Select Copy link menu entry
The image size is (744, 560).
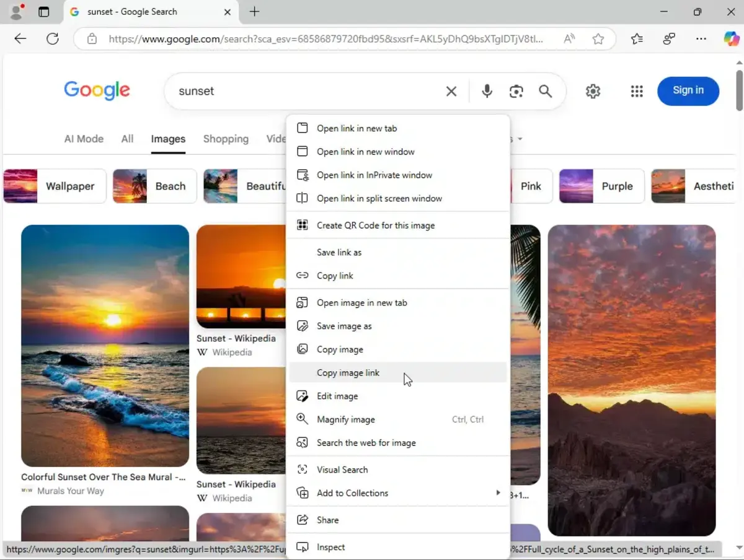click(x=398, y=276)
